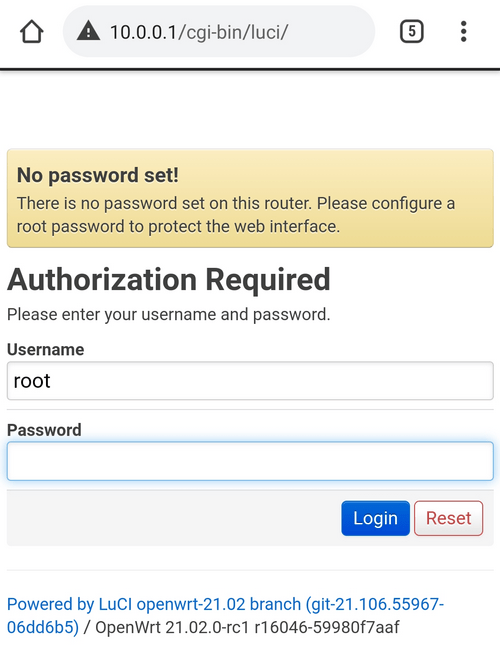Focus the Username field containing root

[x=250, y=381]
